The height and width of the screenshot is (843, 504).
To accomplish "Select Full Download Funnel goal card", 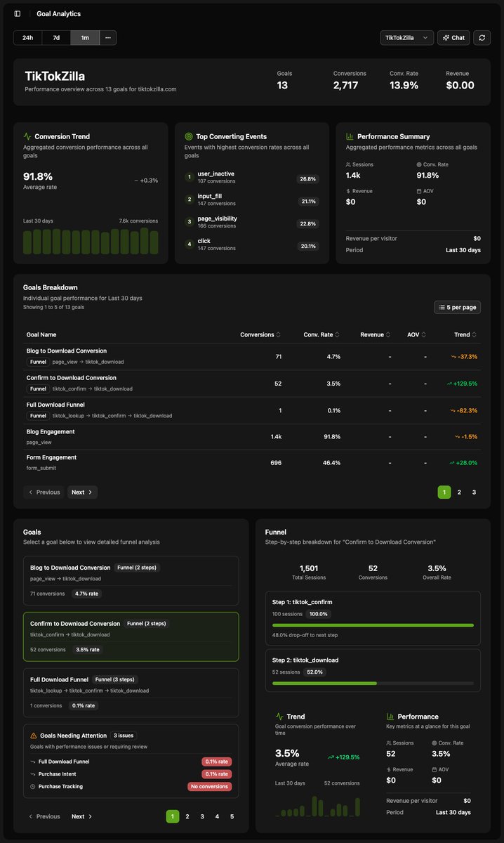I will (x=131, y=692).
